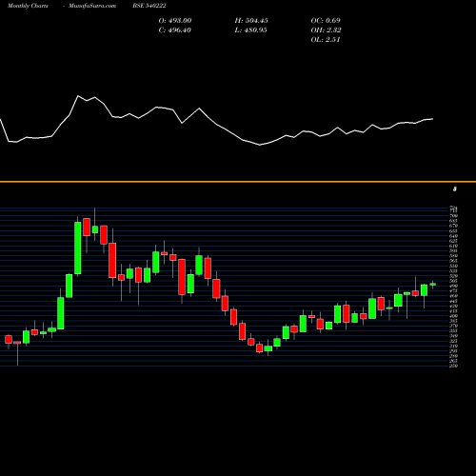Click the 550 price axis label
This screenshot has width=476, height=476.
453,266
